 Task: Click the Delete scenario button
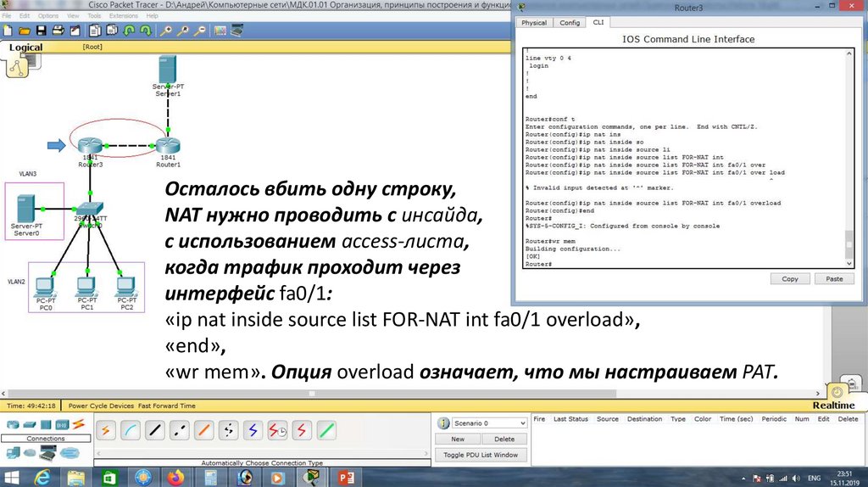coord(504,439)
